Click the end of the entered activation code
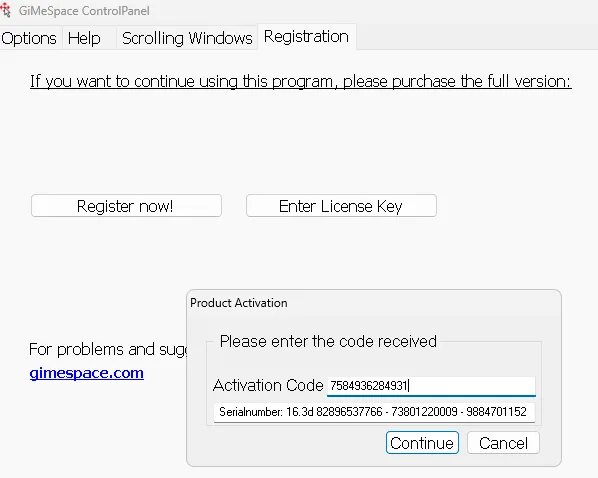598x478 pixels. click(x=408, y=386)
